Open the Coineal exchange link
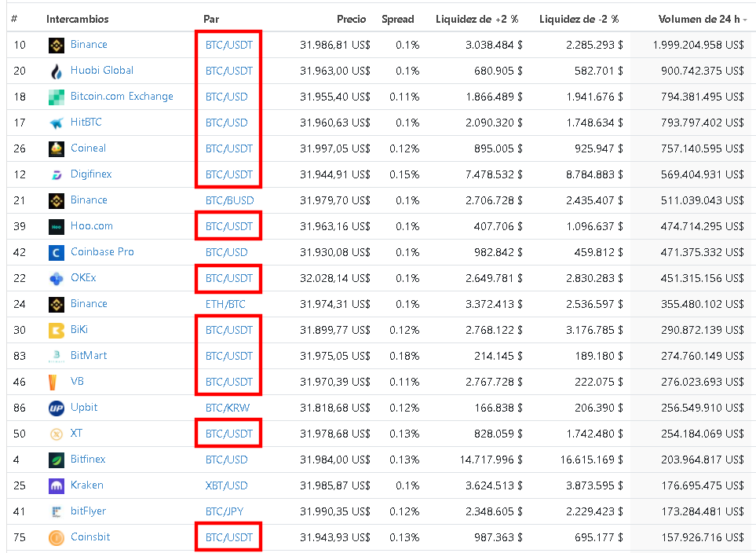Viewport: 756px width, 553px height. [x=88, y=148]
